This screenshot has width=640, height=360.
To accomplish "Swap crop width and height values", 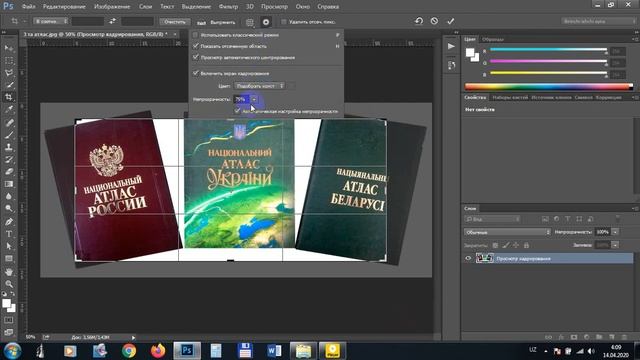I will [112, 21].
